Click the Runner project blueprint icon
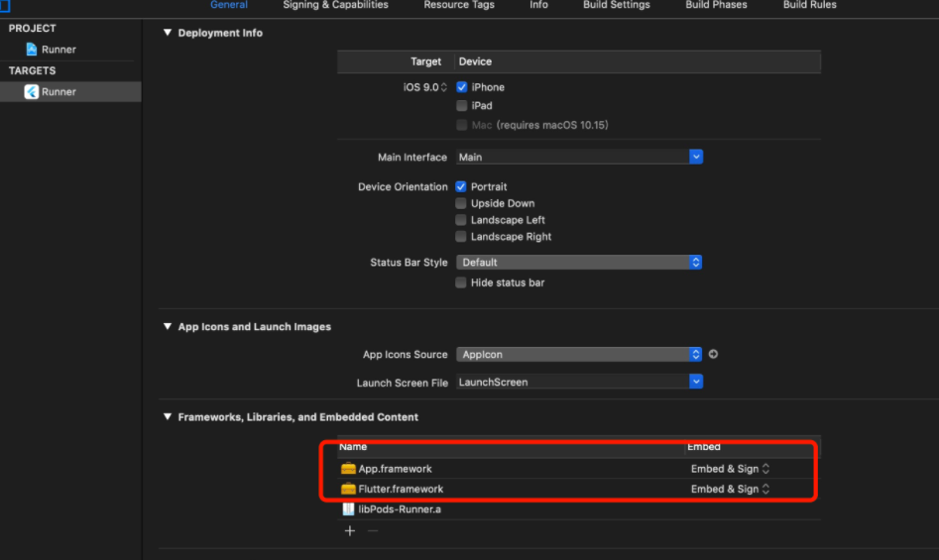 tap(32, 49)
